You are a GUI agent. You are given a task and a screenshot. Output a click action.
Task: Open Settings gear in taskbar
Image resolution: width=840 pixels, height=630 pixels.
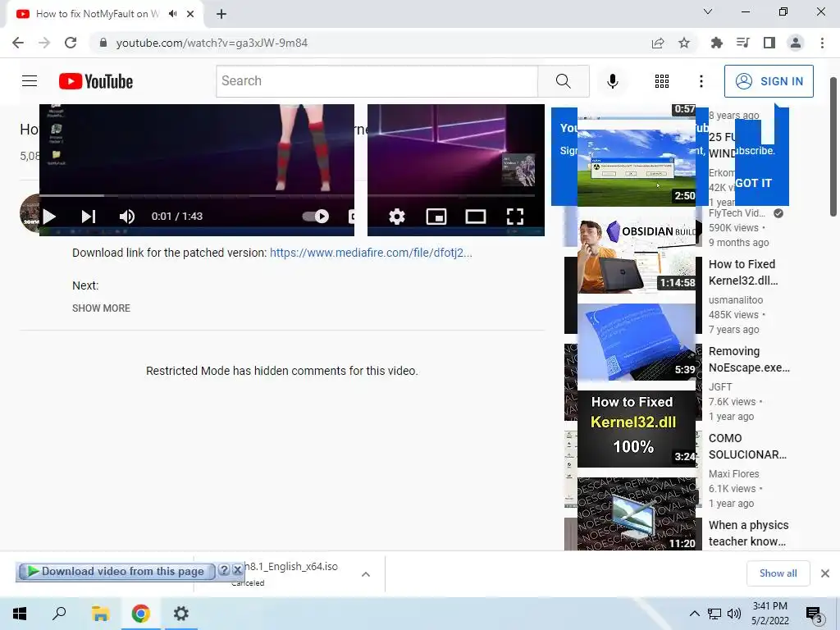point(181,614)
